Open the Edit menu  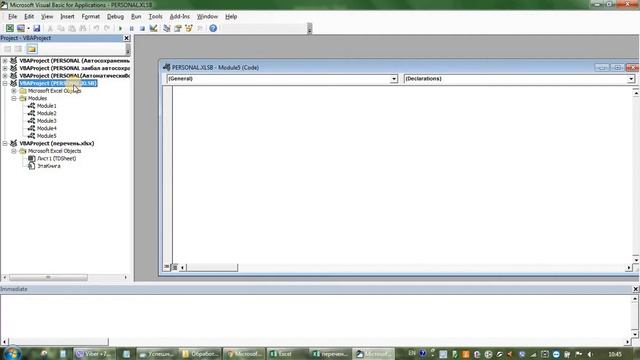click(x=29, y=16)
